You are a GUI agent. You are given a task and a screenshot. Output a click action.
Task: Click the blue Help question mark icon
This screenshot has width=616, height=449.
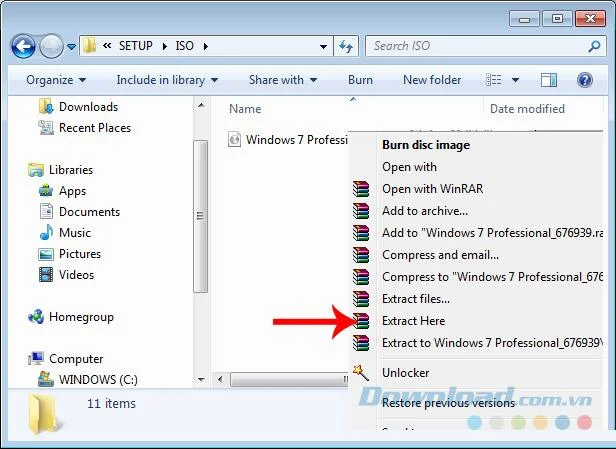coord(585,80)
